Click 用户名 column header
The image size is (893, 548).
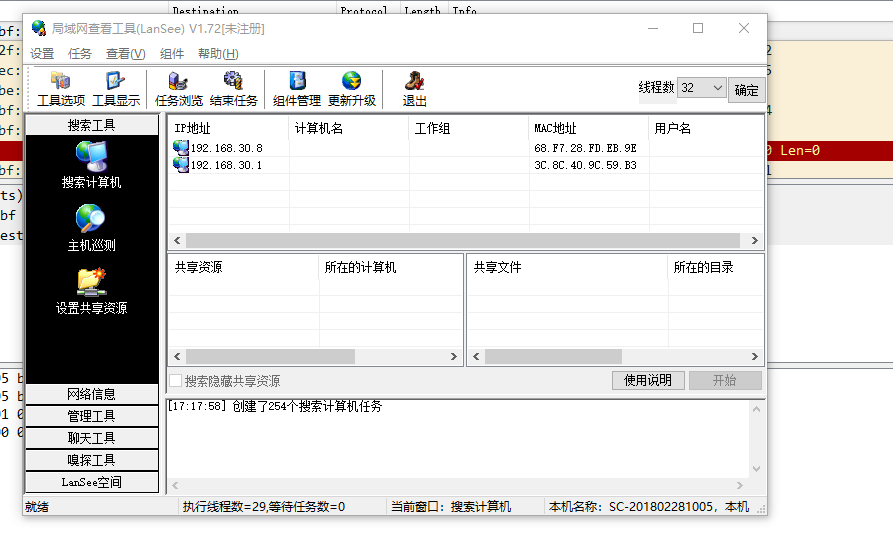coord(706,128)
